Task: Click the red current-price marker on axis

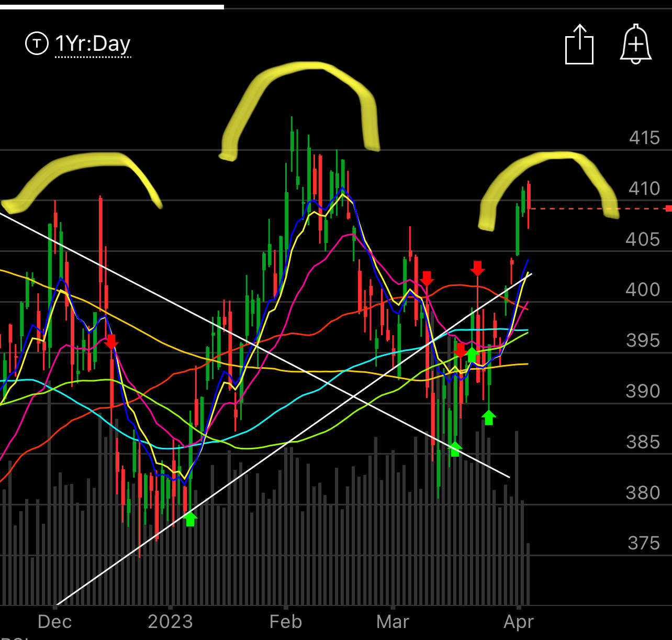Action: click(x=668, y=208)
